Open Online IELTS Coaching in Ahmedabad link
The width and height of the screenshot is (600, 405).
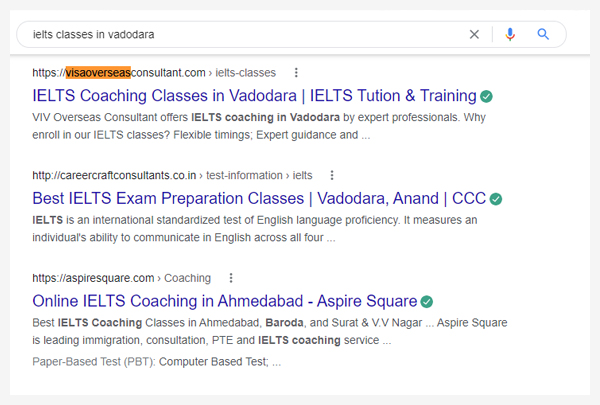pyautogui.click(x=225, y=301)
